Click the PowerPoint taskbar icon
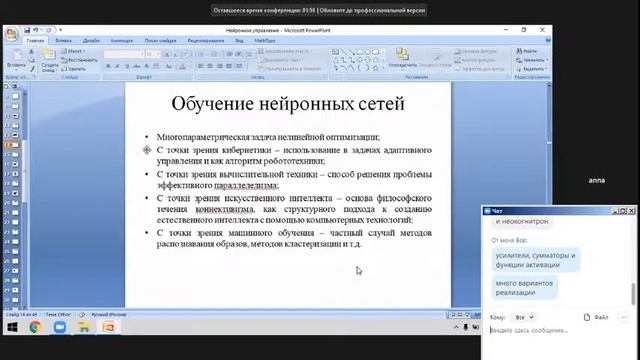This screenshot has height=360, width=640. click(109, 327)
